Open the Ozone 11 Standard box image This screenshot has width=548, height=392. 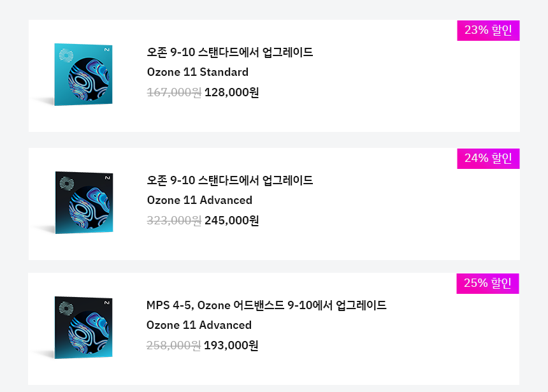pyautogui.click(x=83, y=75)
